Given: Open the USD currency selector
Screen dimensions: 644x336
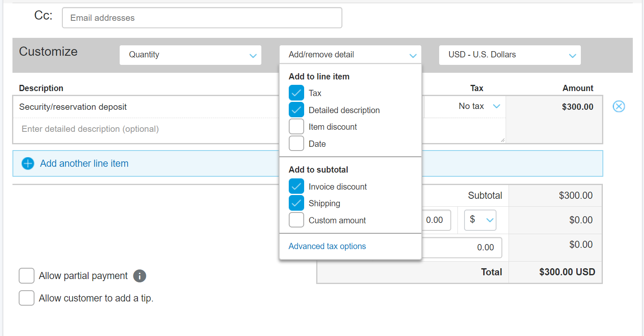Looking at the screenshot, I should (x=509, y=54).
